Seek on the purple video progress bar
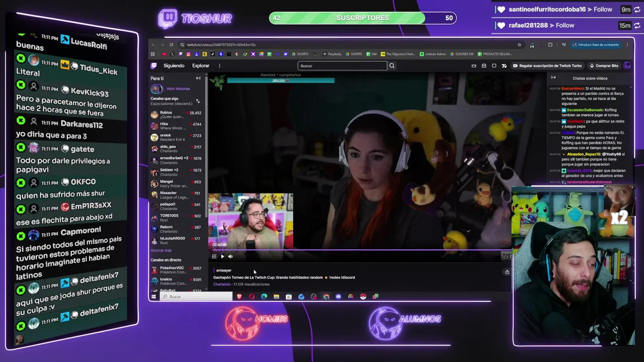Viewport: 644px width, 362px height. pyautogui.click(x=360, y=250)
